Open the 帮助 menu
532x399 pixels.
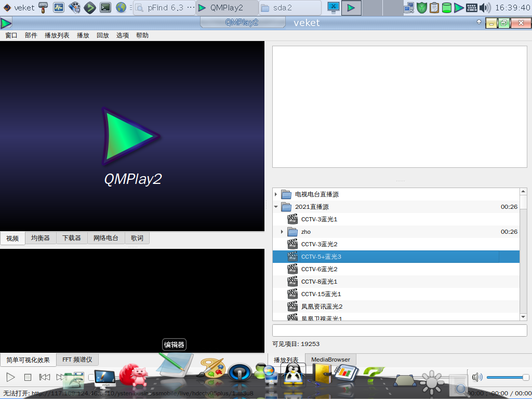click(x=142, y=35)
